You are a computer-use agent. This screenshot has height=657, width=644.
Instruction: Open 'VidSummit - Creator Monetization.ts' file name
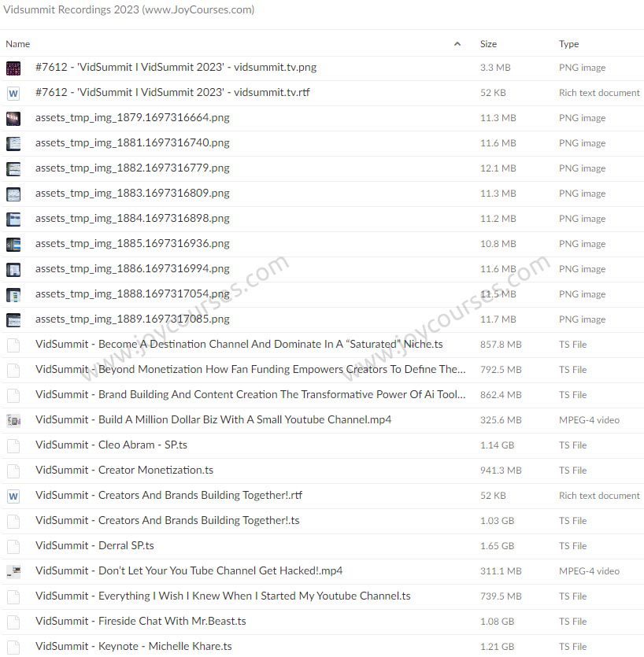(x=124, y=470)
